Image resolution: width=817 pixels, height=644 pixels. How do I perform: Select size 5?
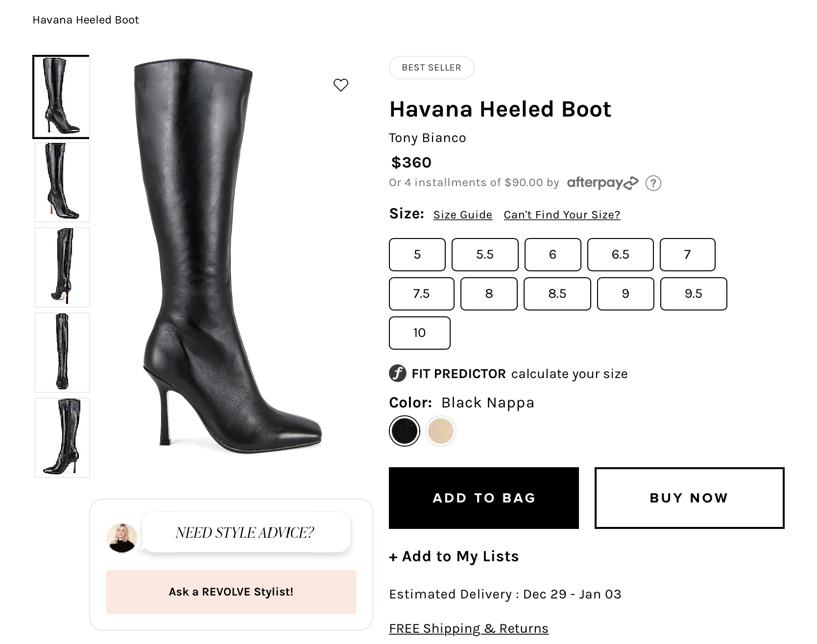[417, 255]
